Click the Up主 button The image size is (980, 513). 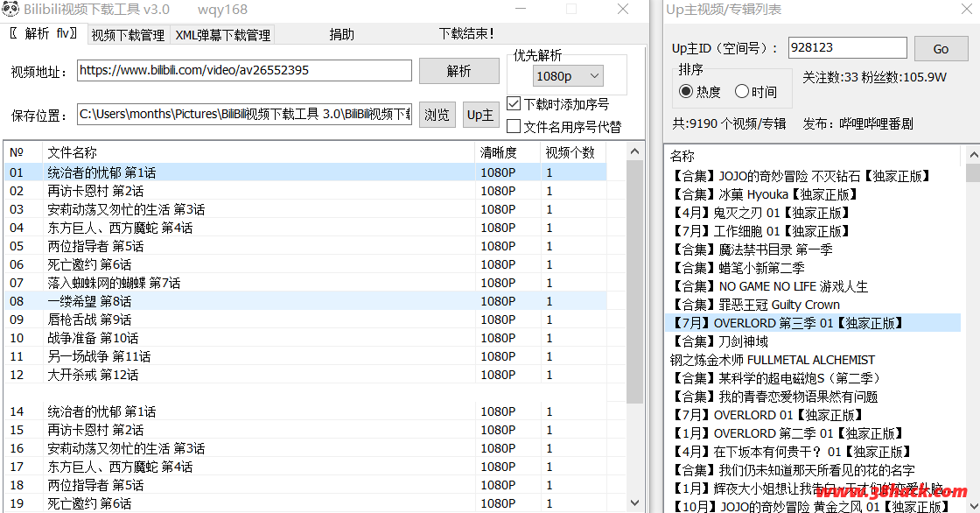(480, 115)
